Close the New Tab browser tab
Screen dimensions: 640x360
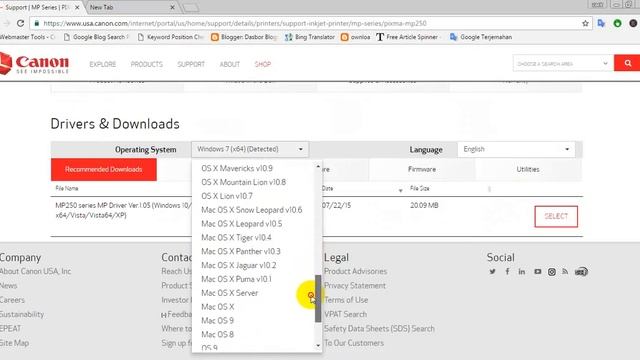[x=172, y=7]
